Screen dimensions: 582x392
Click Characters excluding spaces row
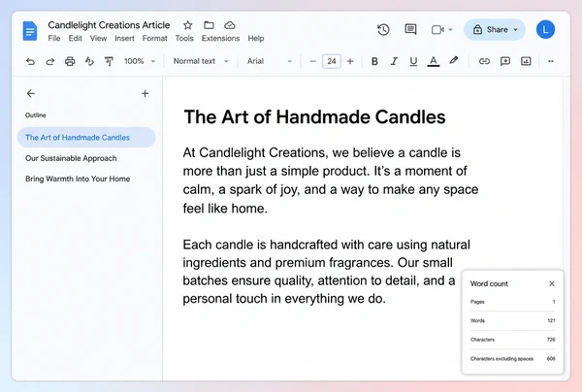[x=512, y=359]
